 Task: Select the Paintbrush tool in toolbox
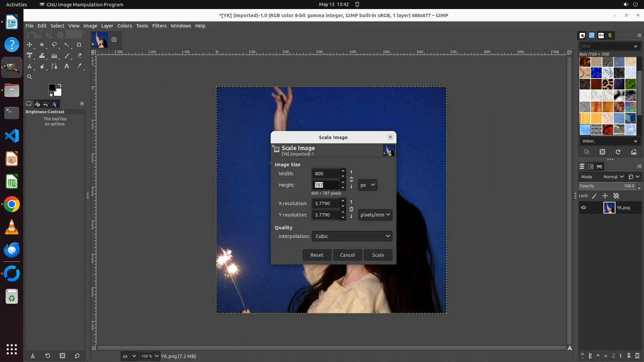tap(67, 56)
